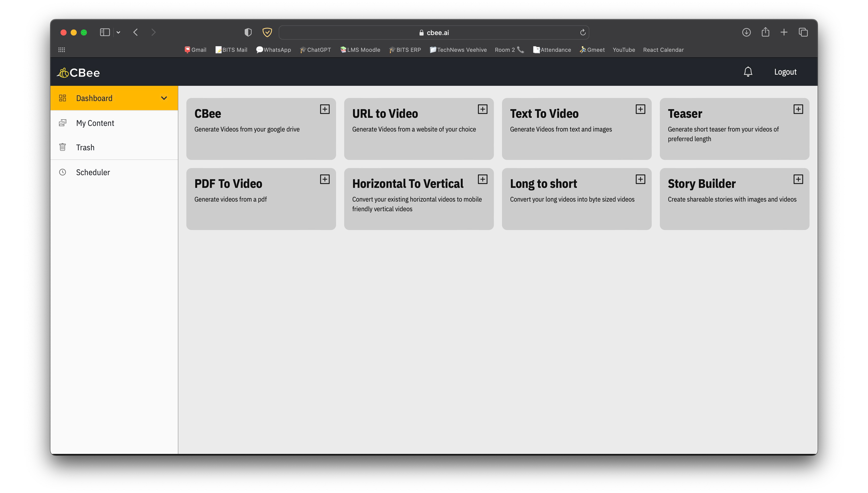Expand the Story Builder card options
The height and width of the screenshot is (493, 868).
point(798,179)
